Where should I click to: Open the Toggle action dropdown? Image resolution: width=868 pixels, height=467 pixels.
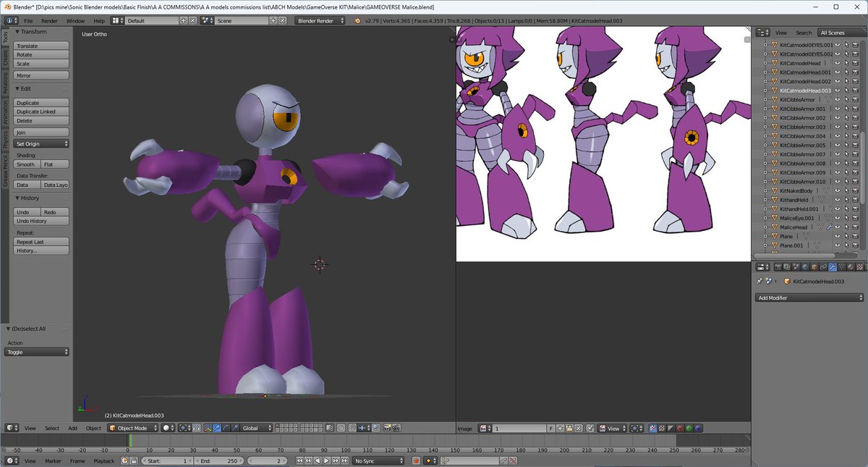pyautogui.click(x=37, y=352)
